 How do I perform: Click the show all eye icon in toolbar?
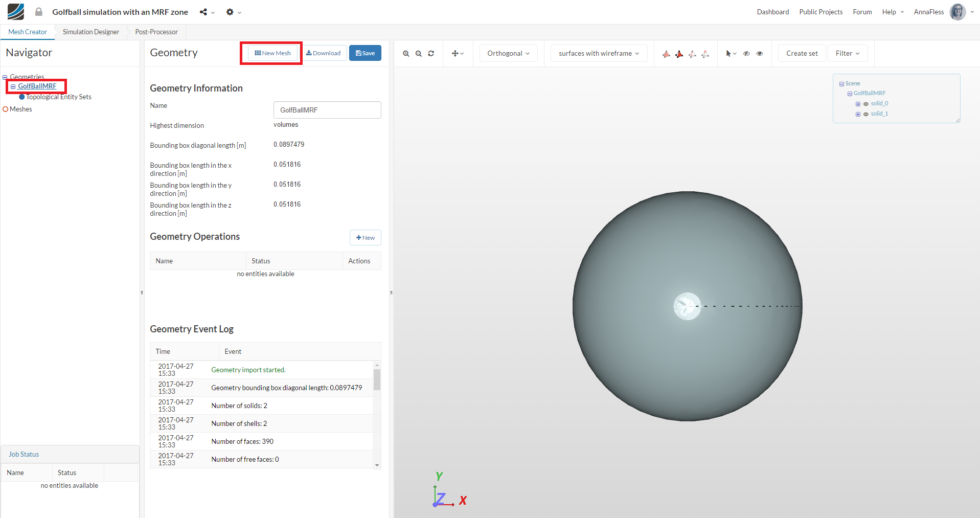(760, 54)
